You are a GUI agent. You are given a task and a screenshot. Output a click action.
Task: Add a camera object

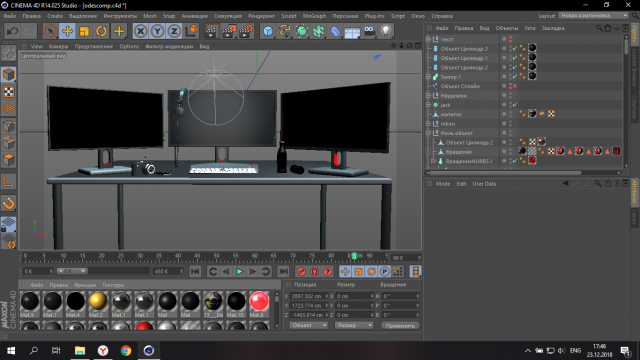coord(369,31)
